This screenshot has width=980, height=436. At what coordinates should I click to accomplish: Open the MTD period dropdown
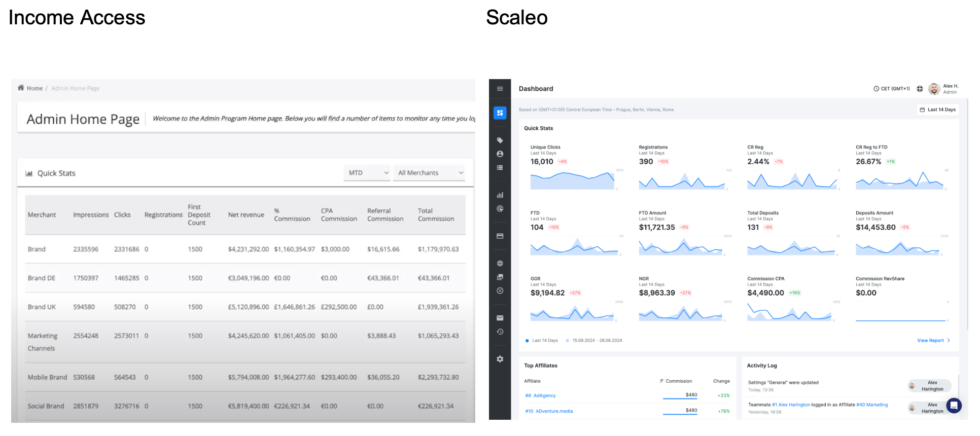pyautogui.click(x=368, y=173)
